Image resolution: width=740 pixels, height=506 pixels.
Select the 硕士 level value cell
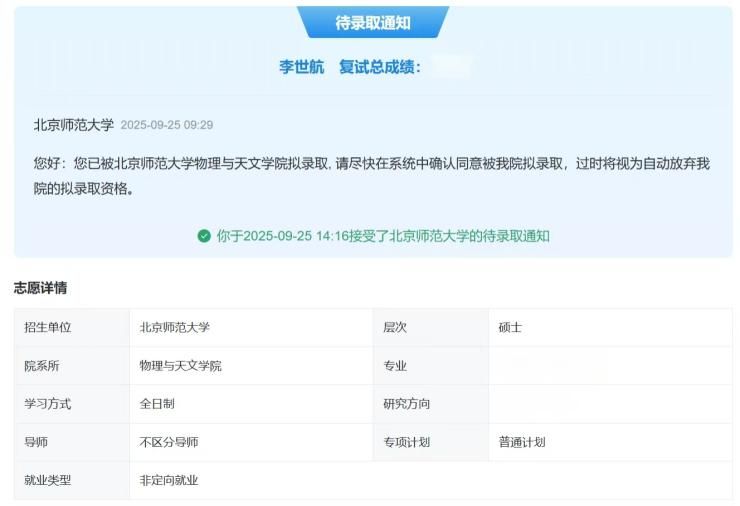pos(510,327)
